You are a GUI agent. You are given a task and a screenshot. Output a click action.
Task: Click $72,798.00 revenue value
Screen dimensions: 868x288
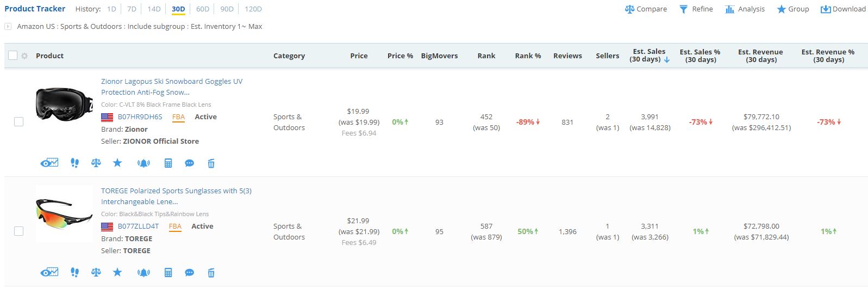pos(761,226)
